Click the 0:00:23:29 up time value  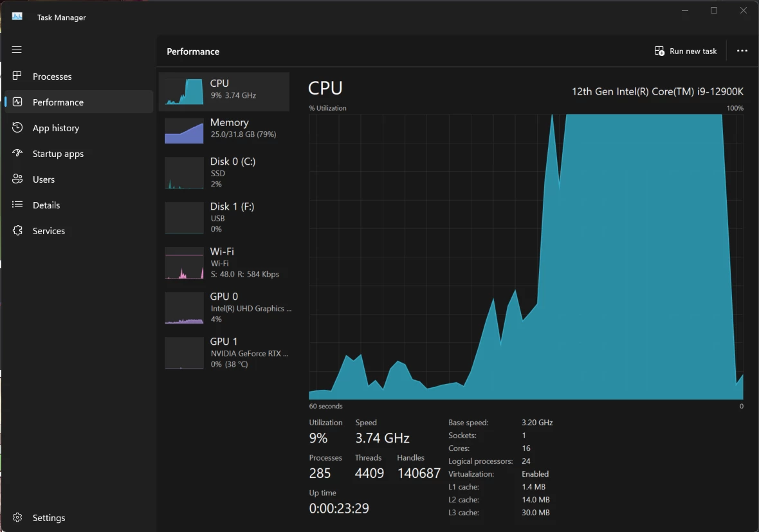[339, 508]
